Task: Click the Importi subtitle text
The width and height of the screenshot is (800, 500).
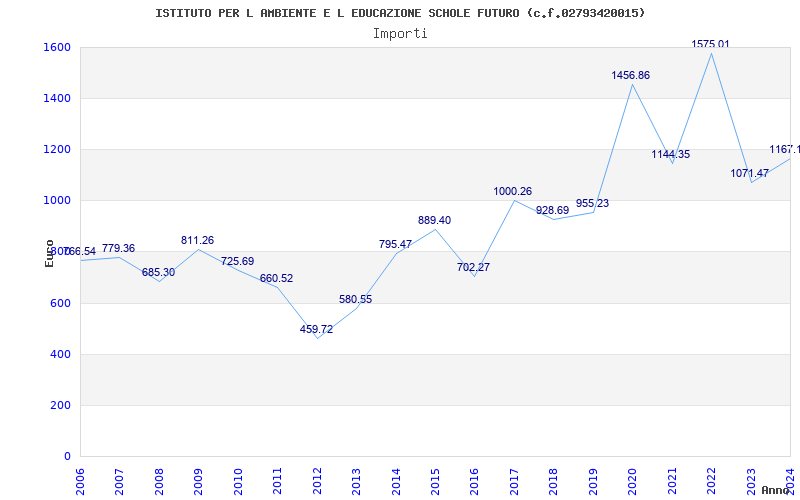Action: tap(400, 34)
